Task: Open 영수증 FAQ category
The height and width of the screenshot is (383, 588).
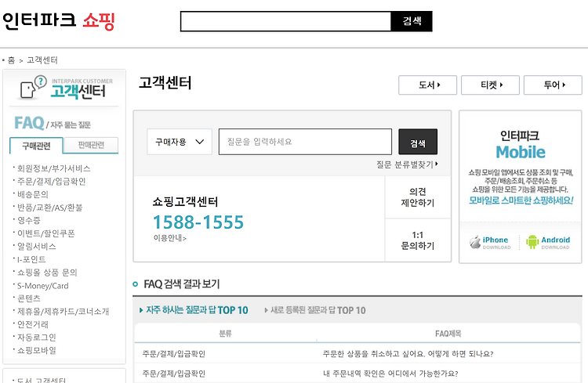Action: tap(28, 220)
